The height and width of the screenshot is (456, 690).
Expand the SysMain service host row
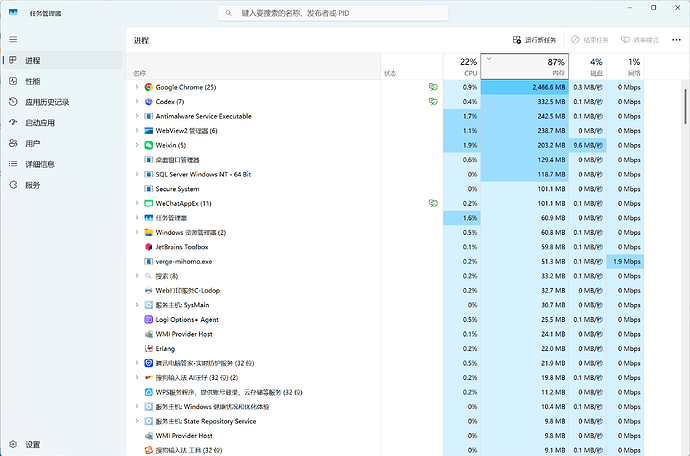[137, 305]
